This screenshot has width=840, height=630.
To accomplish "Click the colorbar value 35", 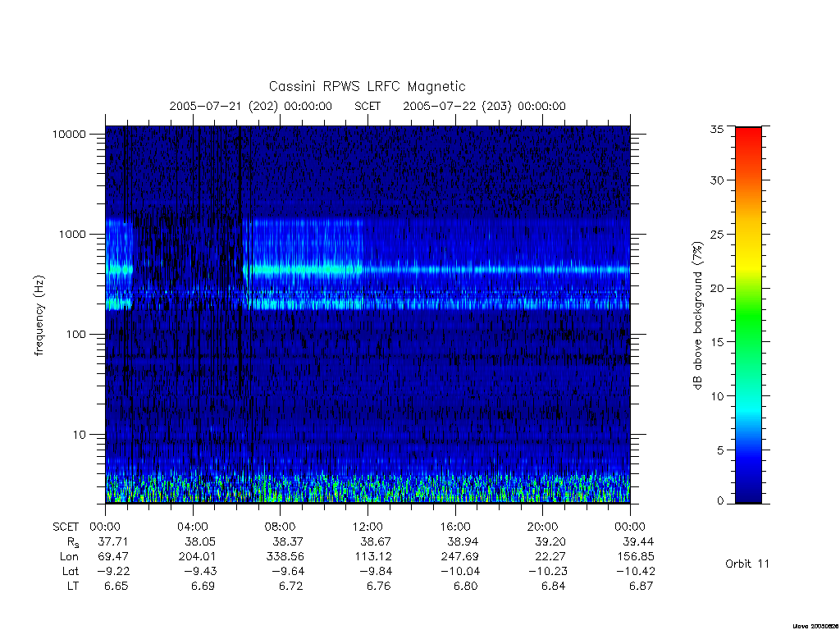I will pyautogui.click(x=717, y=129).
